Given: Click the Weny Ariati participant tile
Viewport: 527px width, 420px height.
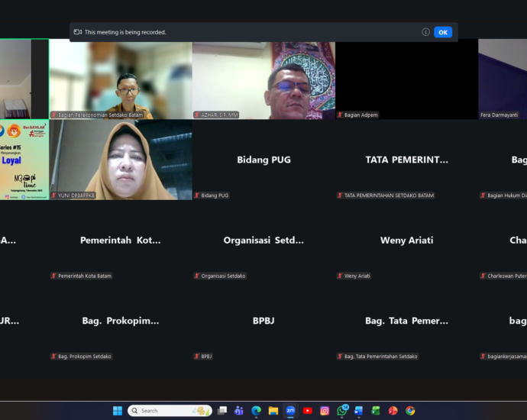Looking at the screenshot, I should click(x=406, y=241).
